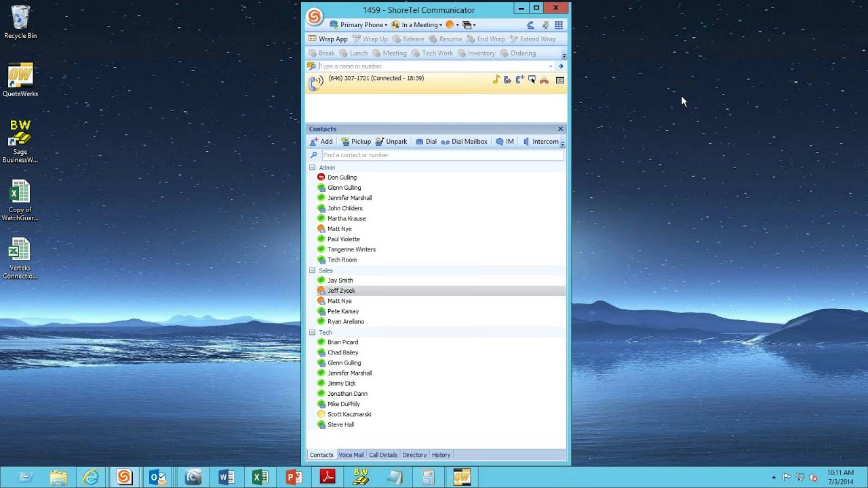Click the blue go arrow next to quick dial
868x488 pixels.
point(561,66)
